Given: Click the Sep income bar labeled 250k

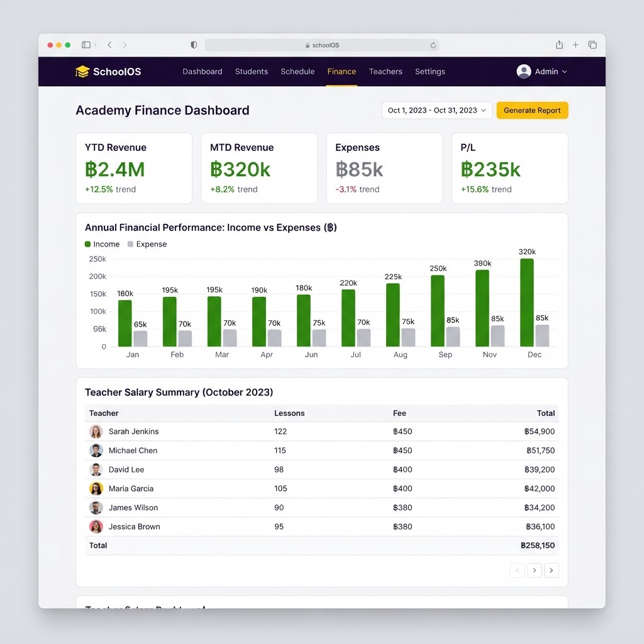Looking at the screenshot, I should click(438, 311).
